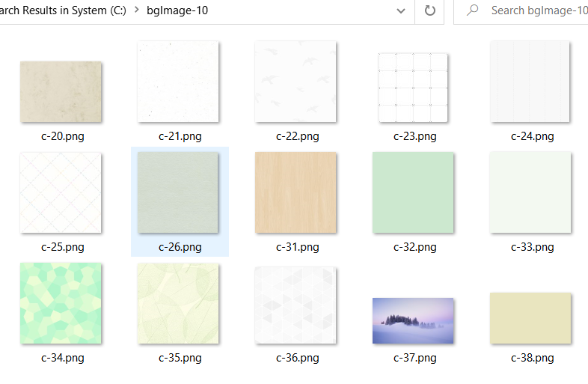Click the c-20.png file name
The width and height of the screenshot is (588, 384).
pyautogui.click(x=63, y=136)
